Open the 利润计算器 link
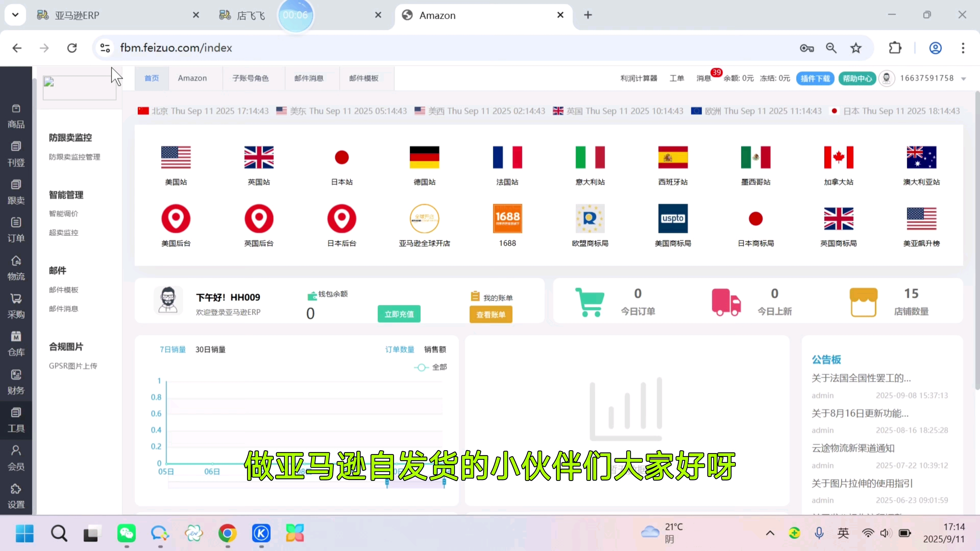Viewport: 980px width, 551px height. [x=639, y=78]
